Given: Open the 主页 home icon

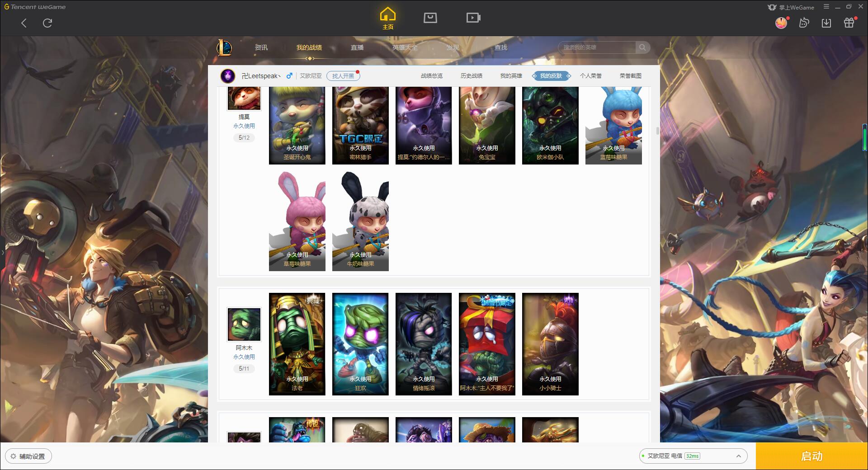Looking at the screenshot, I should pos(388,19).
